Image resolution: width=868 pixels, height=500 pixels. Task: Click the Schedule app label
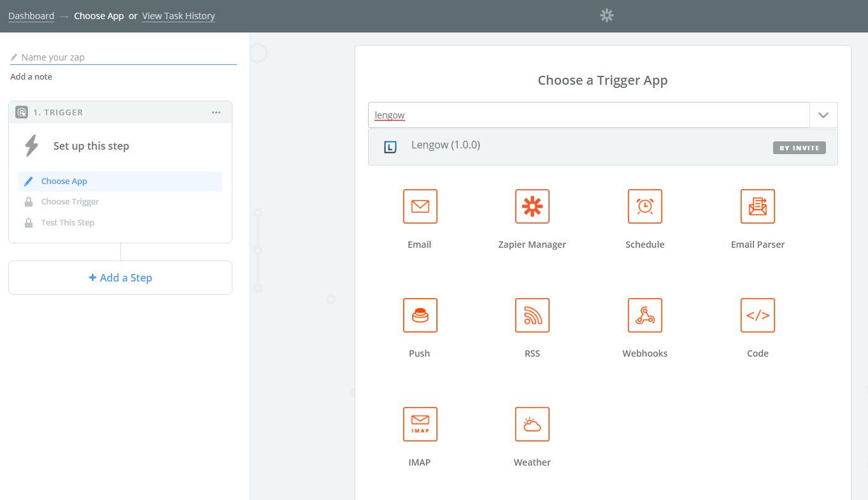(x=645, y=245)
